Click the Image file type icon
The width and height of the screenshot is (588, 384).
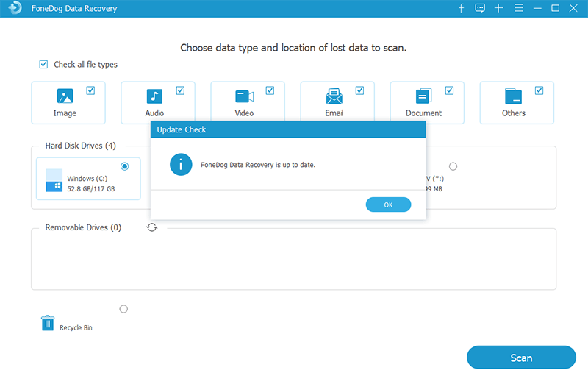[65, 96]
